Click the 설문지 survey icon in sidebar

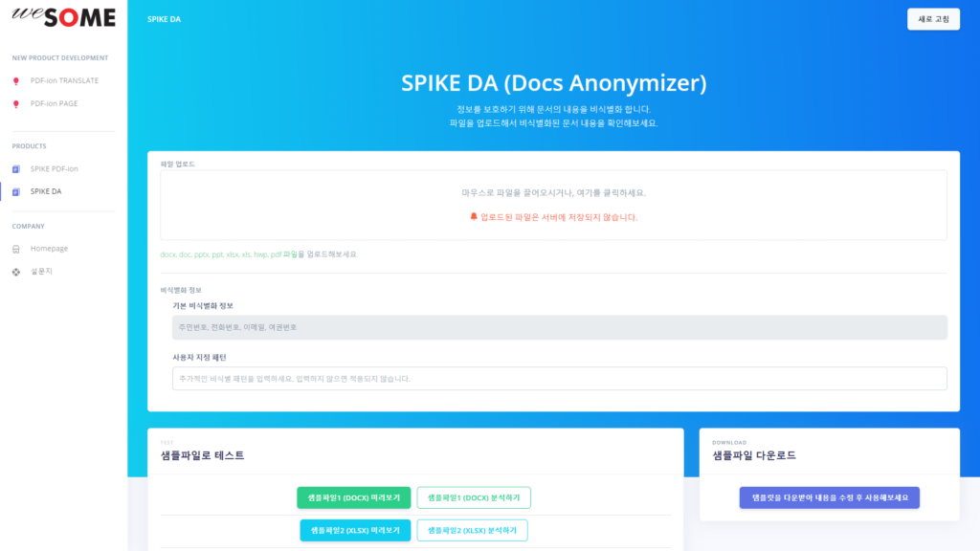(x=15, y=271)
